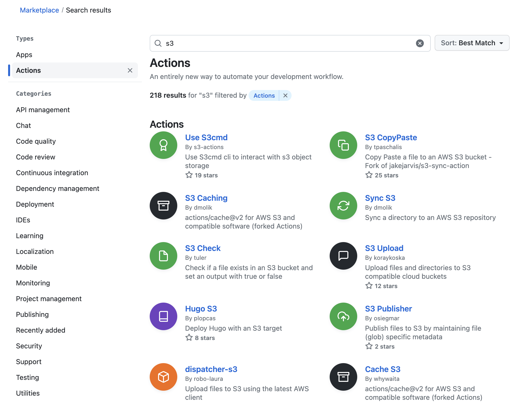The height and width of the screenshot is (402, 532).
Task: Open the Sync S3 action page
Action: click(x=380, y=198)
